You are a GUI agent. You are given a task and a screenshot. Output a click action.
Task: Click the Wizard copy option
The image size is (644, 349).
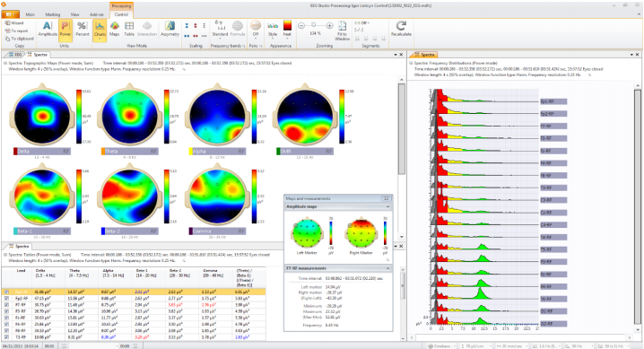tap(14, 23)
